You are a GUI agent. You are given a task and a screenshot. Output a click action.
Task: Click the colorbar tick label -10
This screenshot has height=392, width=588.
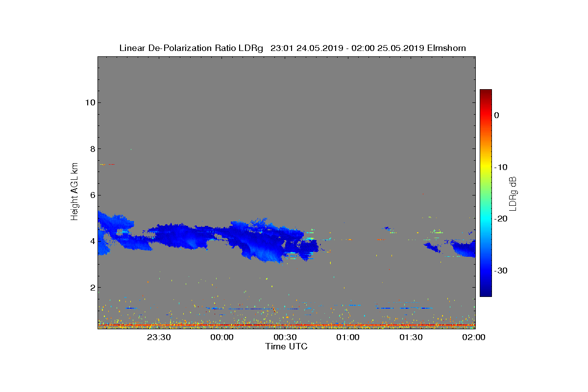(501, 167)
